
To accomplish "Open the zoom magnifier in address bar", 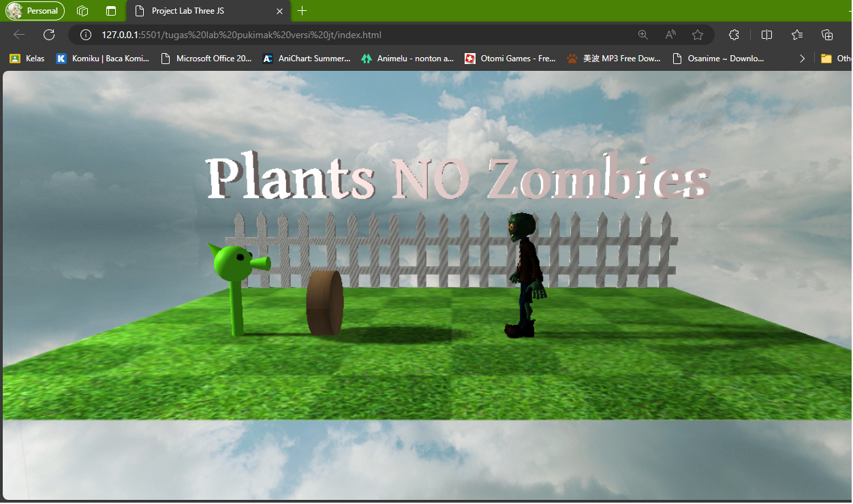I will pos(642,35).
